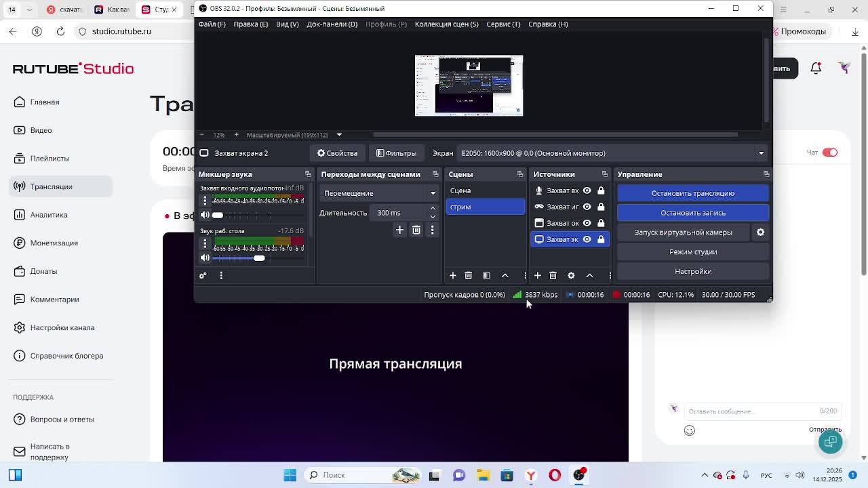
Task: Open advanced audio properties gears icon
Action: click(x=202, y=275)
